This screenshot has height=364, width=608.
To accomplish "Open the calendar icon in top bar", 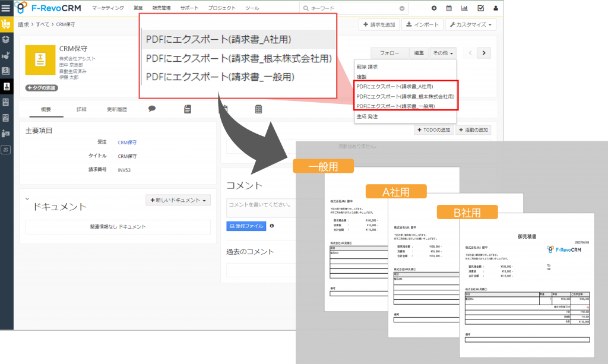I will (449, 8).
